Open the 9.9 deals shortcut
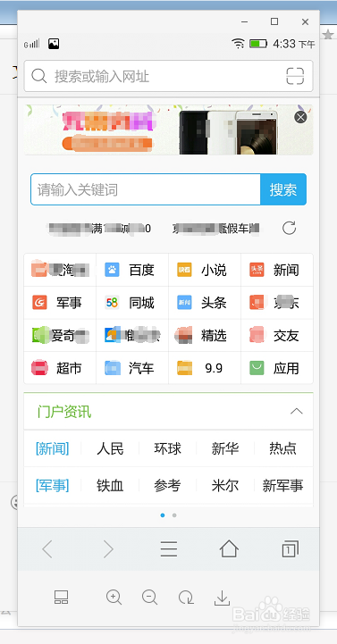 pos(205,368)
